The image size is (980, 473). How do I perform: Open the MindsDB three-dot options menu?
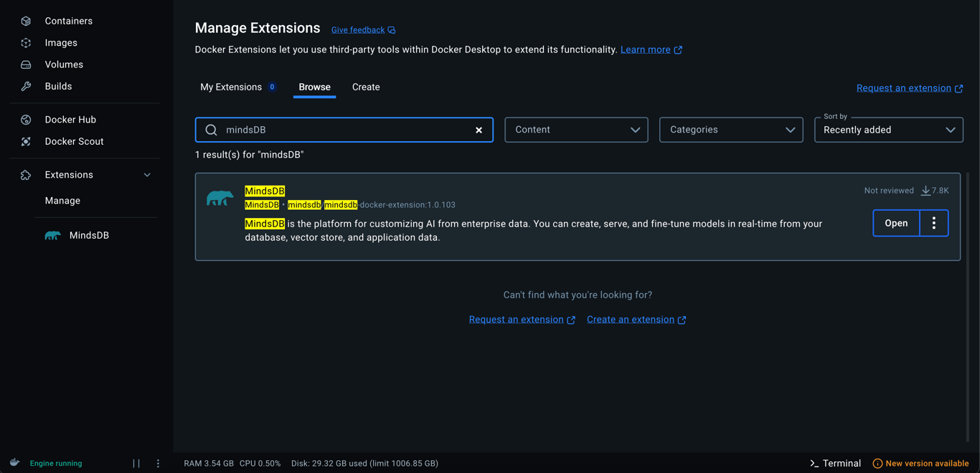pos(933,223)
